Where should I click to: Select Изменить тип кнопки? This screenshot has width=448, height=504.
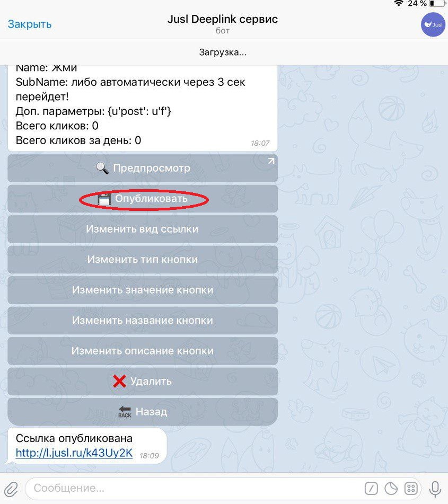coord(143,259)
